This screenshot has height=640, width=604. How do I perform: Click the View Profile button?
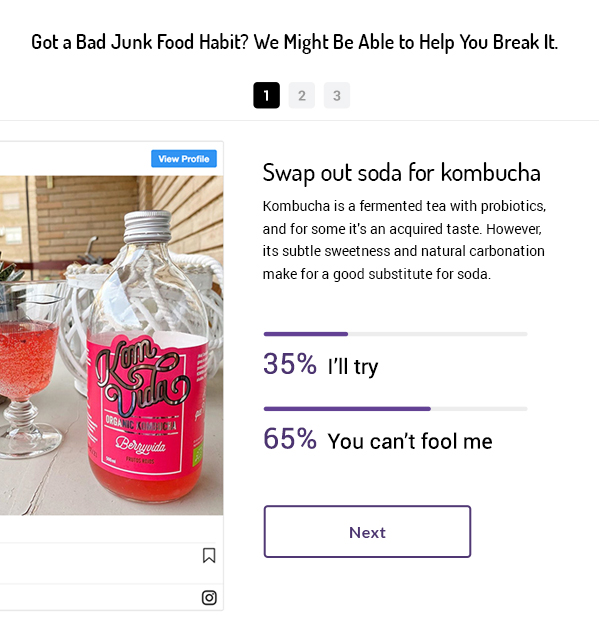[184, 159]
